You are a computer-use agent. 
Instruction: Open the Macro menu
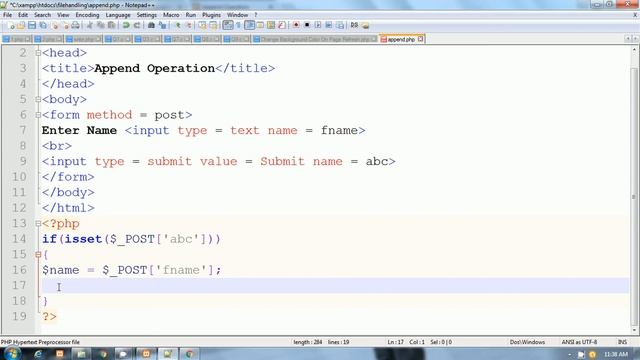click(171, 15)
